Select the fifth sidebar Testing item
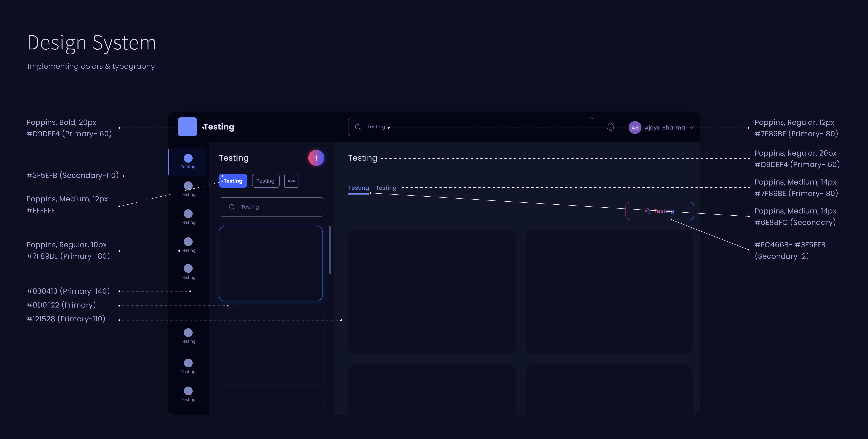 [x=188, y=272]
